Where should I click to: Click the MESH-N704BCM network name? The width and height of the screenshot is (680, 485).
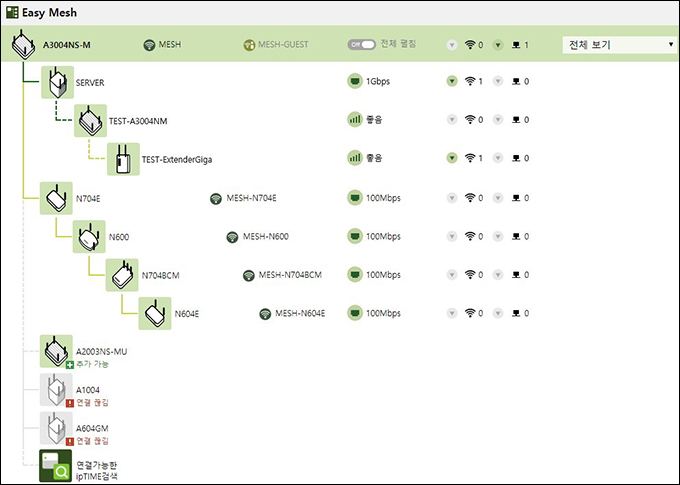coord(290,275)
